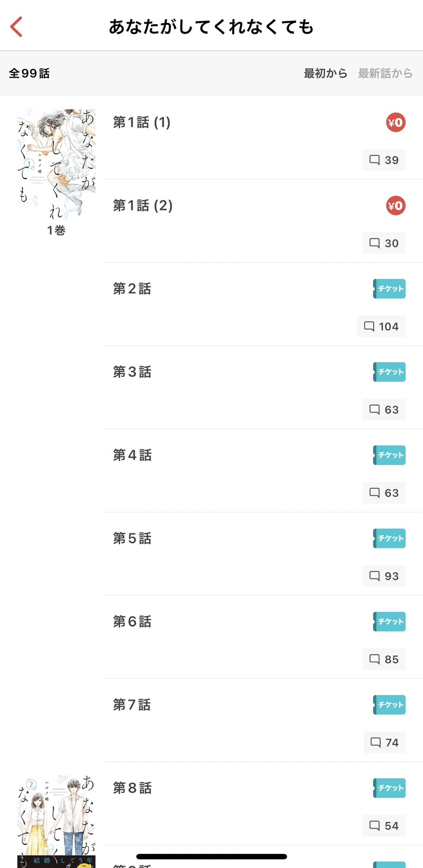Image resolution: width=423 pixels, height=868 pixels.
Task: Sort episodes by 最初から
Action: click(325, 73)
